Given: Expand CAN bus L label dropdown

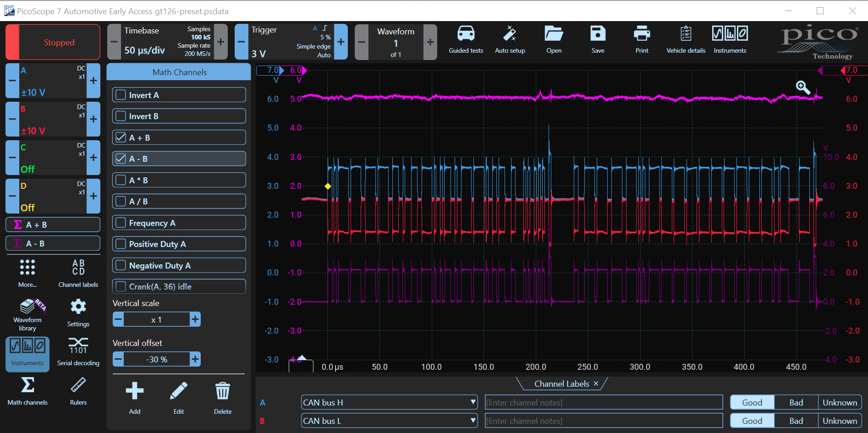Looking at the screenshot, I should coord(473,421).
